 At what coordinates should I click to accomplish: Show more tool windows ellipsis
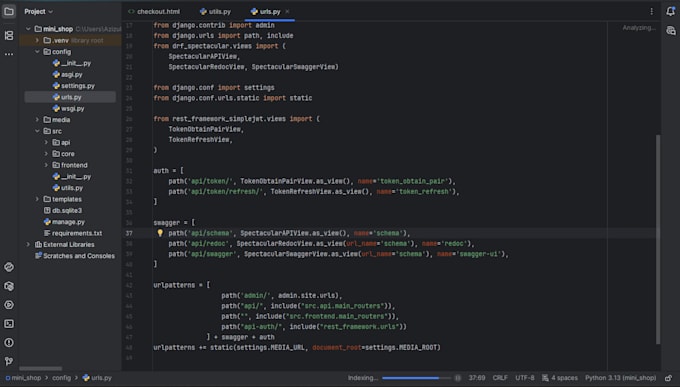pos(9,54)
